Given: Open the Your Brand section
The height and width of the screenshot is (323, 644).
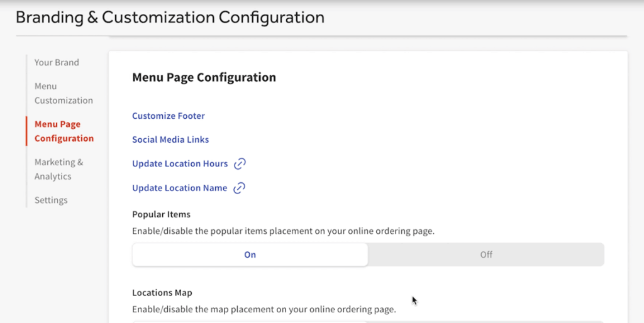Looking at the screenshot, I should click(x=57, y=62).
